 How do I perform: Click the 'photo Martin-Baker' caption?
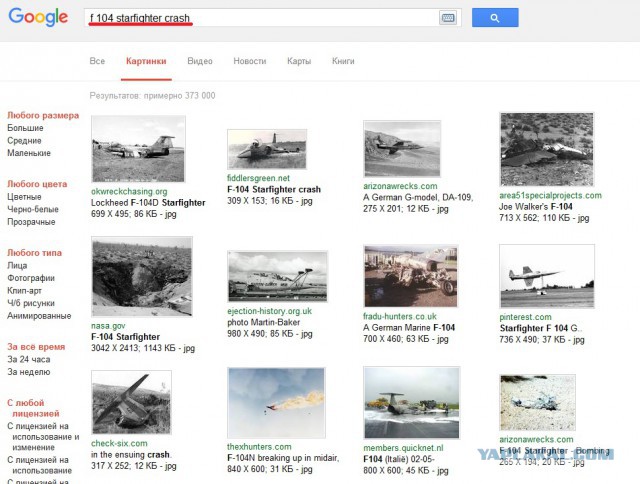263,322
